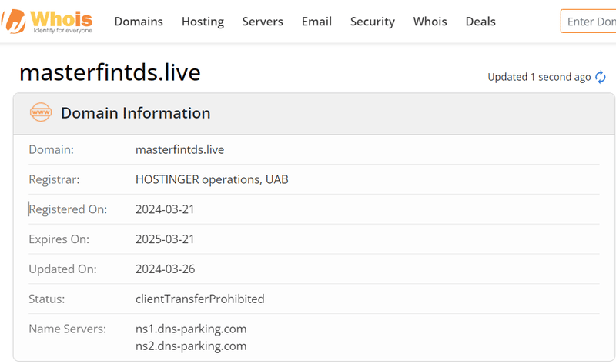Open the Email menu
The height and width of the screenshot is (364, 616).
(x=316, y=22)
